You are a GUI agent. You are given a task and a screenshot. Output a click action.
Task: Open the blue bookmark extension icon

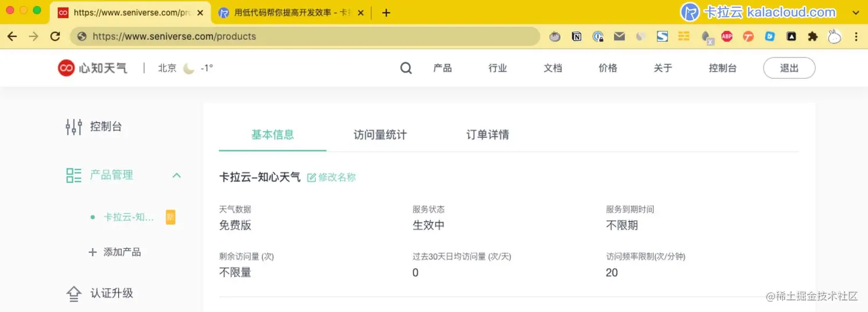point(770,36)
